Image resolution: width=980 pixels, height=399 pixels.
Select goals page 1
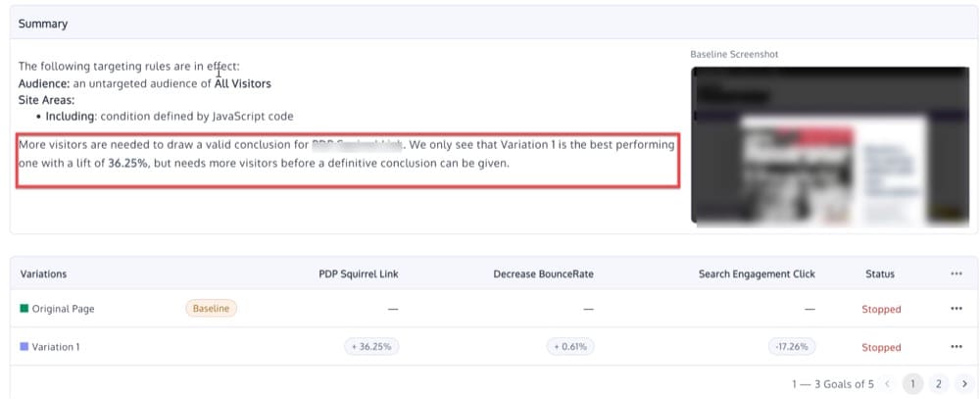tap(912, 383)
